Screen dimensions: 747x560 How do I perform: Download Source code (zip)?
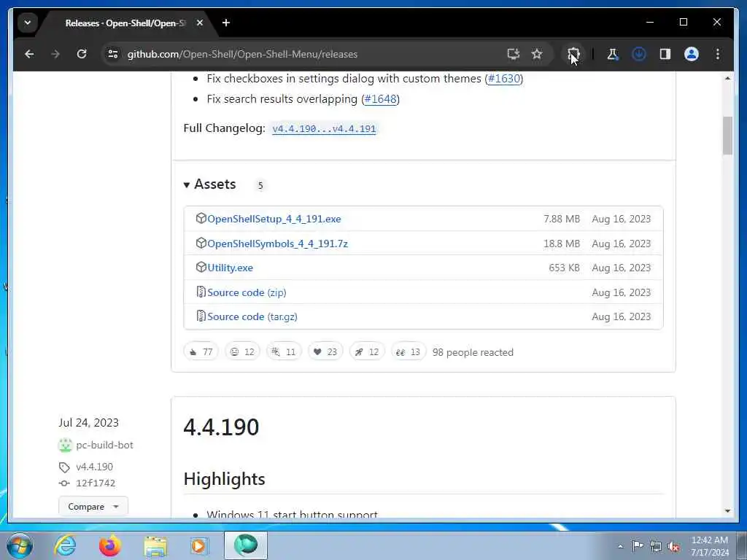point(247,292)
